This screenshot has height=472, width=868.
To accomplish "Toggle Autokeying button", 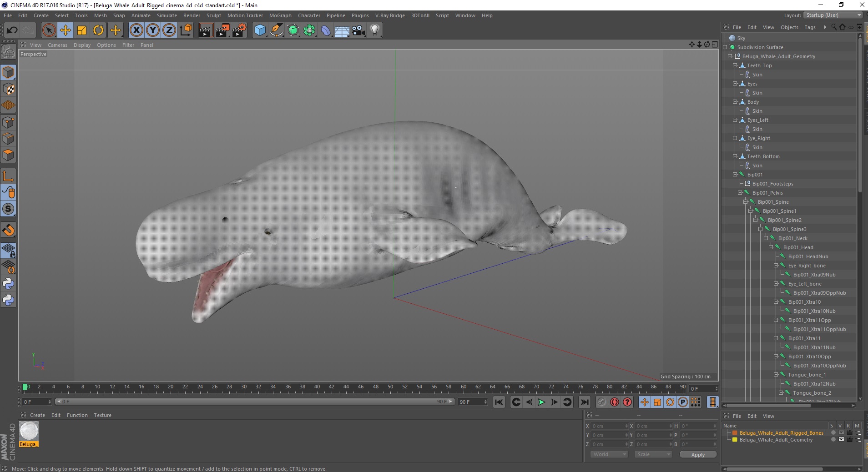I will point(615,402).
